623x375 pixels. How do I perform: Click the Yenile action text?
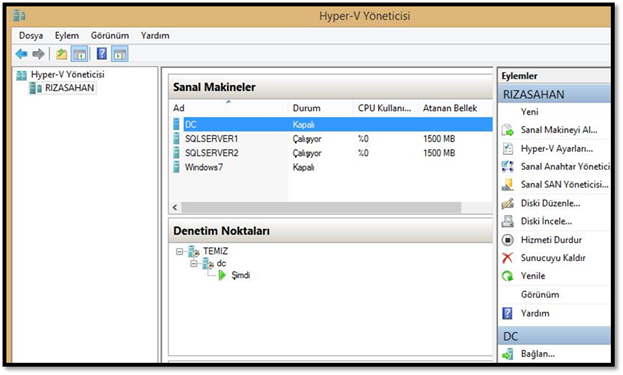coord(533,276)
